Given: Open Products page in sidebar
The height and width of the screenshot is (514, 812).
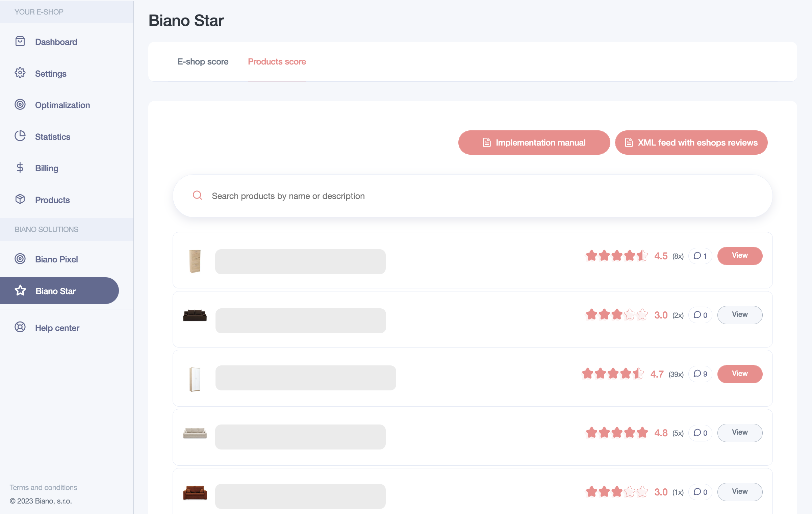Looking at the screenshot, I should point(52,200).
